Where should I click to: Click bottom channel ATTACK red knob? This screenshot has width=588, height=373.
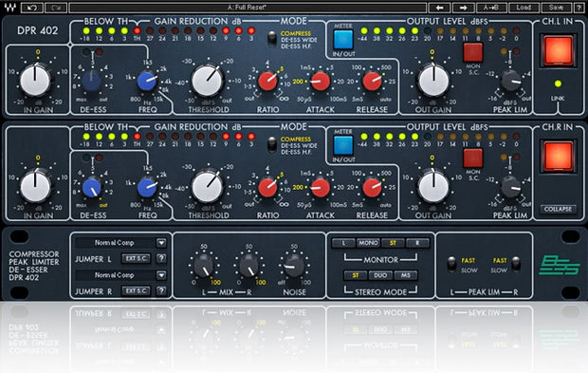pyautogui.click(x=321, y=187)
